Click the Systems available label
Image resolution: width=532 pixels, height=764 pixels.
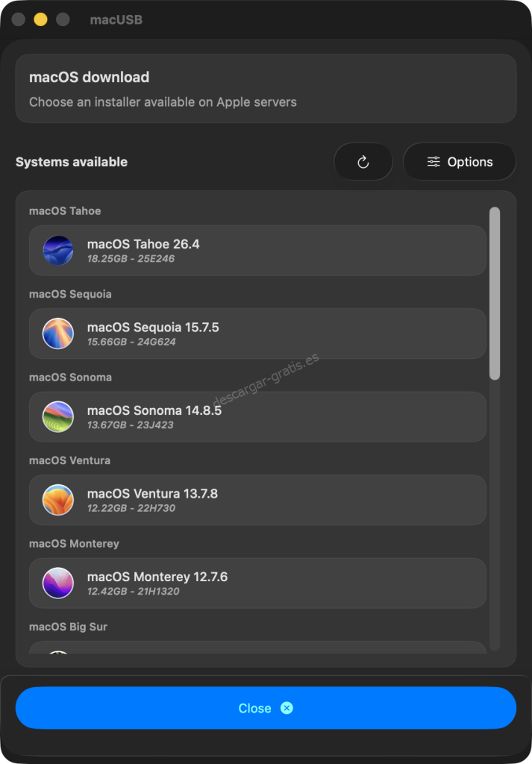pos(72,162)
